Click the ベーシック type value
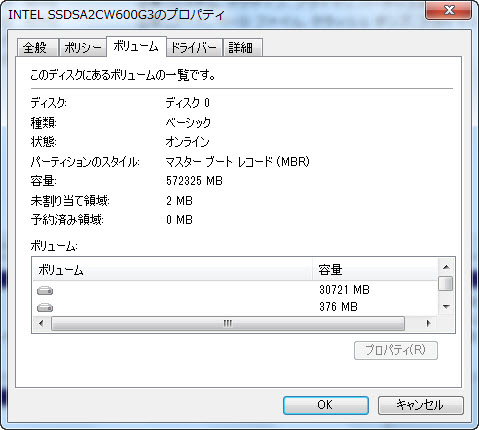This screenshot has height=430, width=479. 188,122
